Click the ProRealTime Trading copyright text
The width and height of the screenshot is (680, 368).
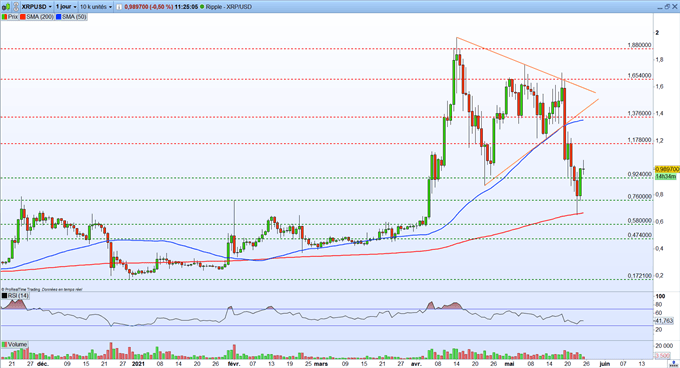pos(20,289)
